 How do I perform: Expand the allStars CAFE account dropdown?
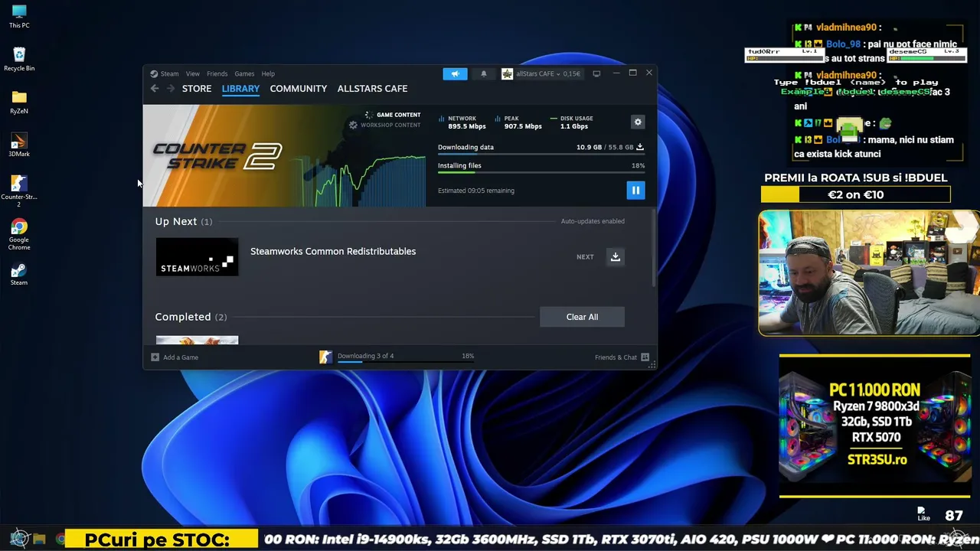[x=541, y=73]
